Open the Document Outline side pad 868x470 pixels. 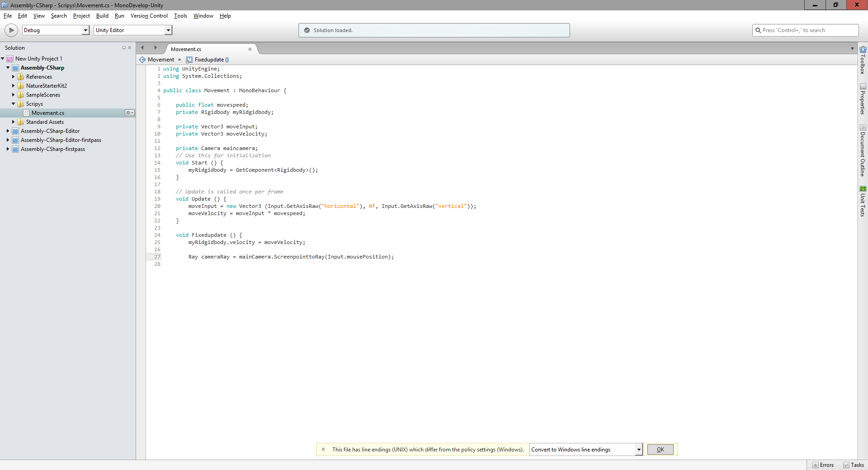point(863,150)
